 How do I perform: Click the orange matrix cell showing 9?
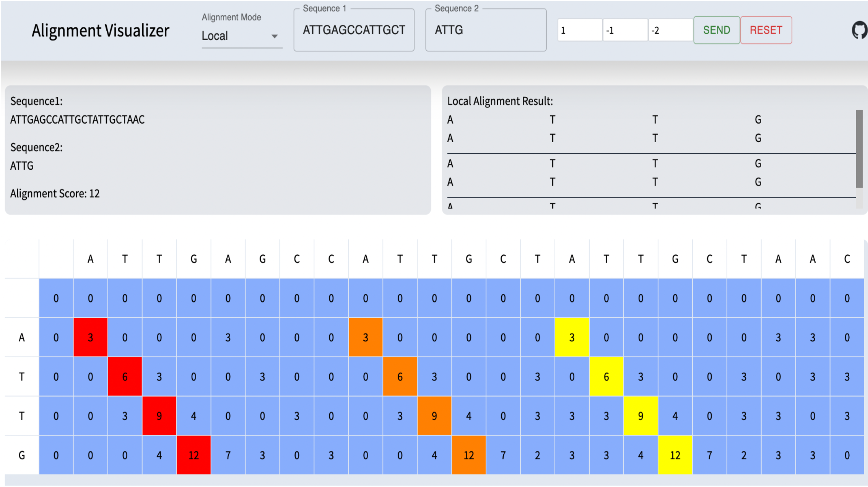(x=434, y=416)
